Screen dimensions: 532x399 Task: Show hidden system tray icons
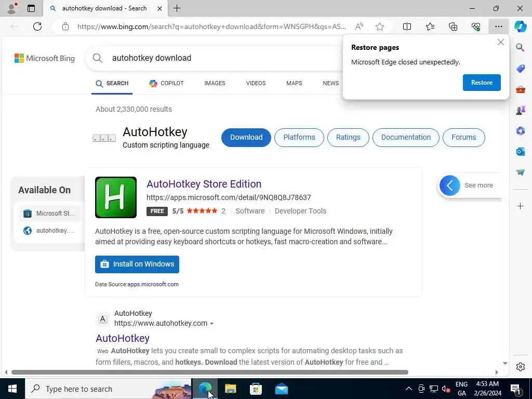[x=409, y=389]
